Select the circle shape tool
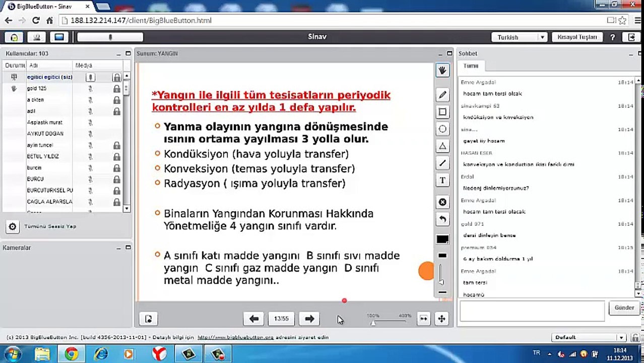 click(x=442, y=129)
